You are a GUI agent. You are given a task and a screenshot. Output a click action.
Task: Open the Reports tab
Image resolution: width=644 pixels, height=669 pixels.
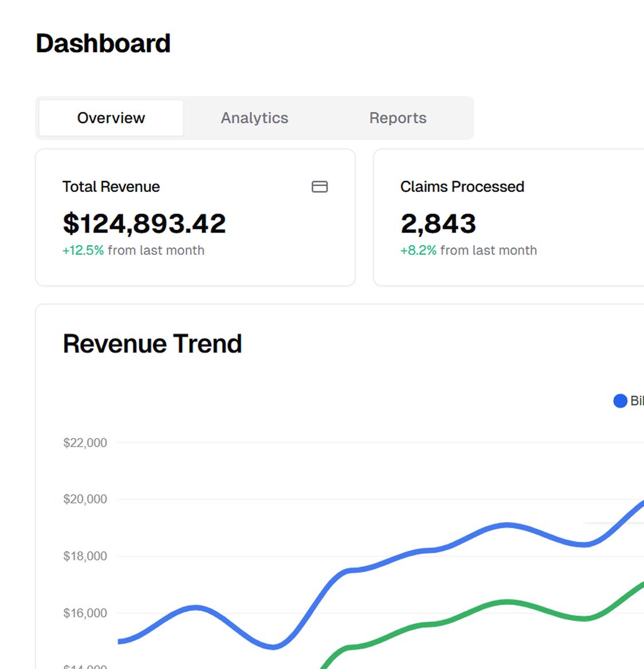pyautogui.click(x=398, y=118)
